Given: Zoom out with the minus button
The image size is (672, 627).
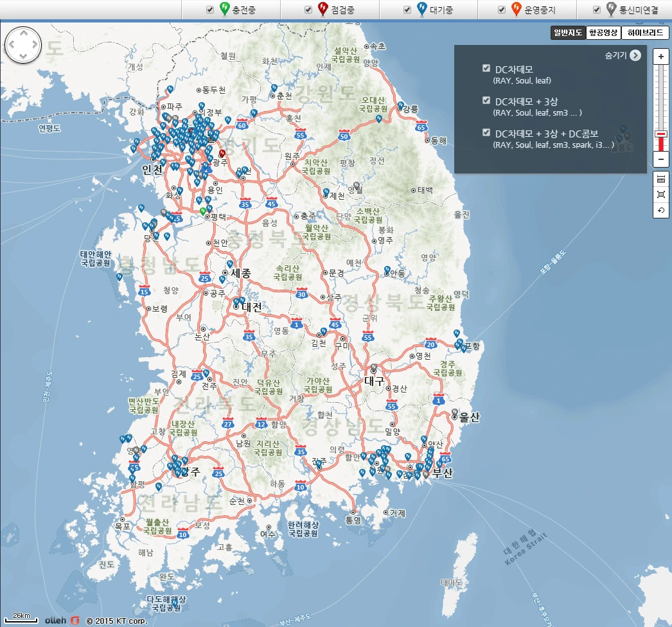Looking at the screenshot, I should (x=661, y=159).
